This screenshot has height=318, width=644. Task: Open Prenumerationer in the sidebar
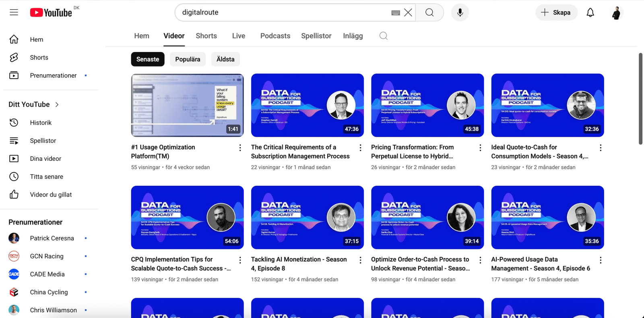point(51,75)
